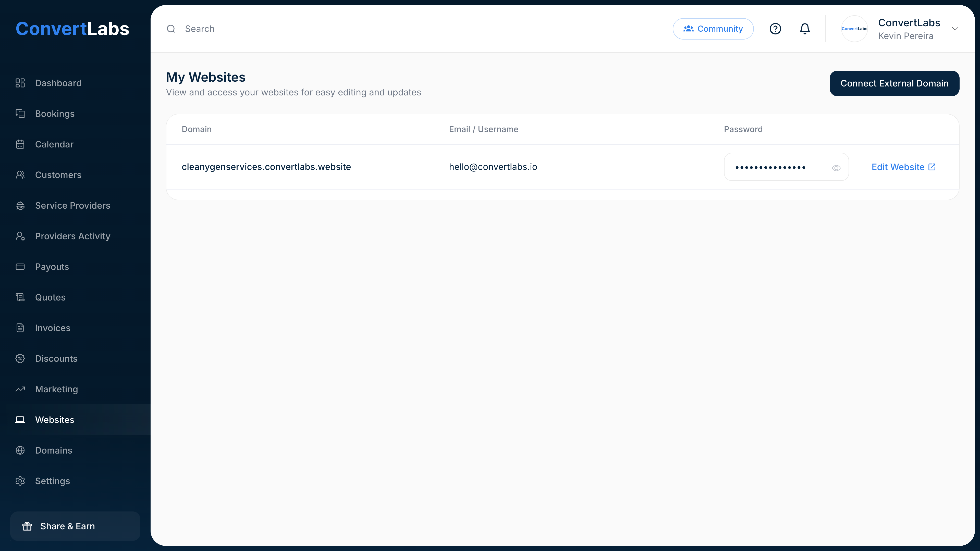Image resolution: width=980 pixels, height=551 pixels.
Task: Click the Dashboard grid icon in sidebar
Action: coord(20,83)
